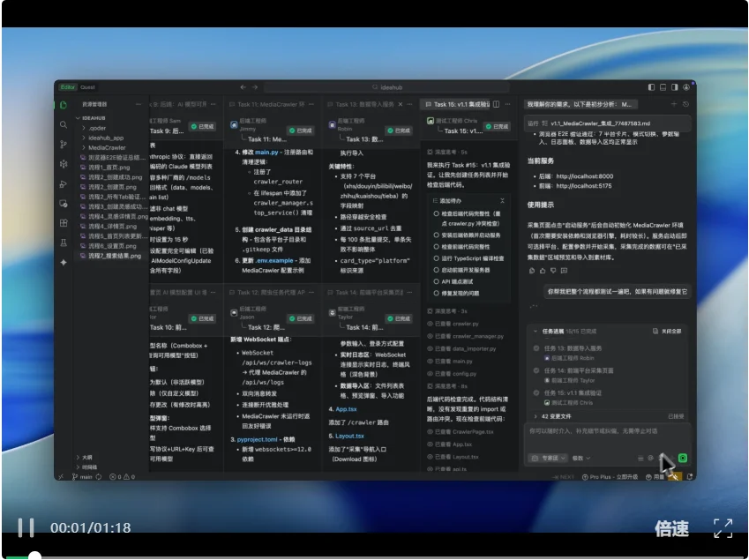
Task: Click the thumbs-up icon under the response
Action: pos(541,271)
